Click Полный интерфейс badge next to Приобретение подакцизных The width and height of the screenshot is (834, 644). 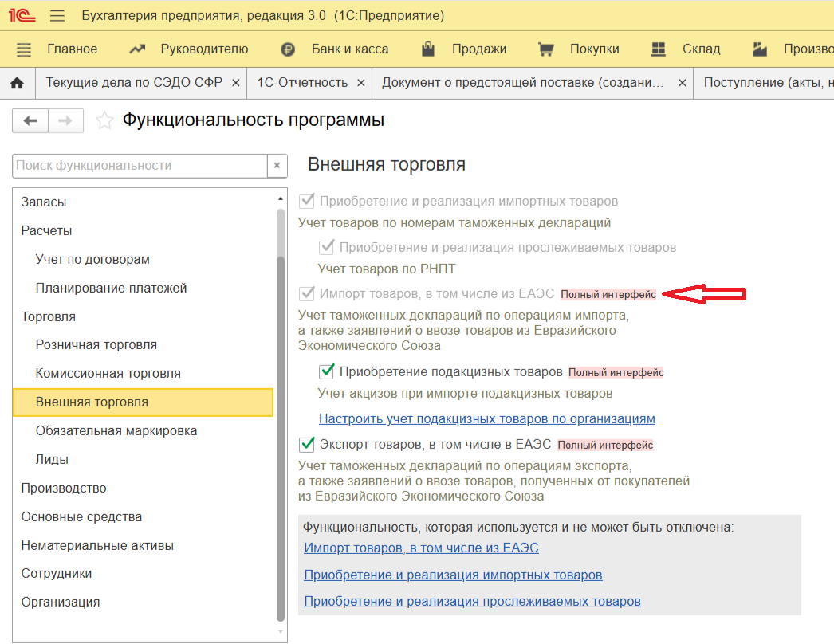[616, 372]
